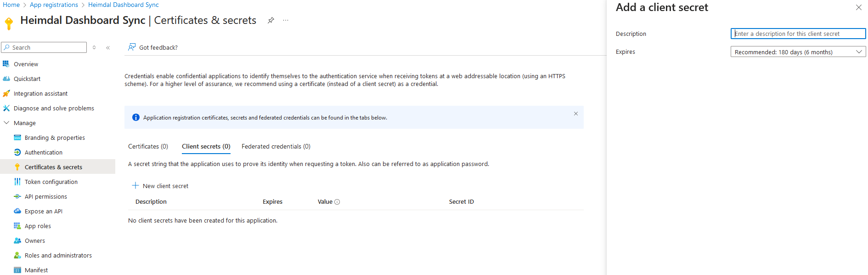Screen dimensions: 868x275
Task: Switch to Certificates (0) tab
Action: [148, 146]
